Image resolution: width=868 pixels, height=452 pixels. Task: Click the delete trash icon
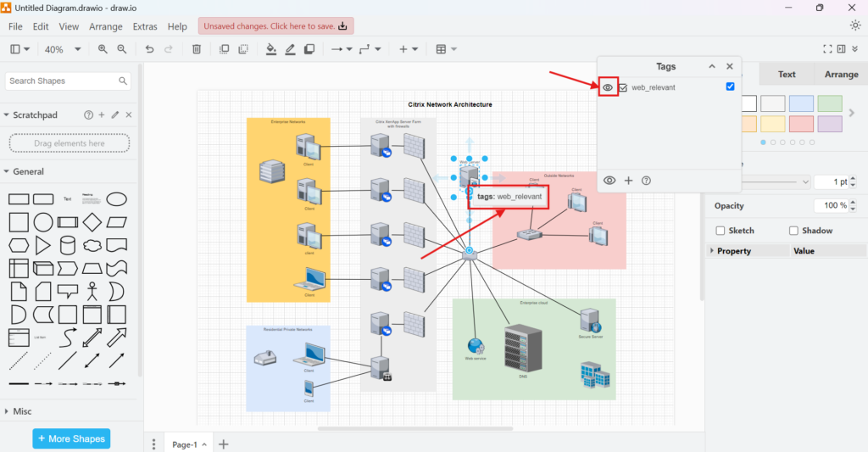197,49
